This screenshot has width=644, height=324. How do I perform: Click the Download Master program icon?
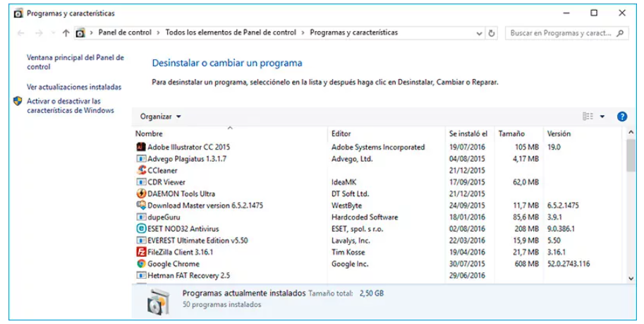coord(141,205)
